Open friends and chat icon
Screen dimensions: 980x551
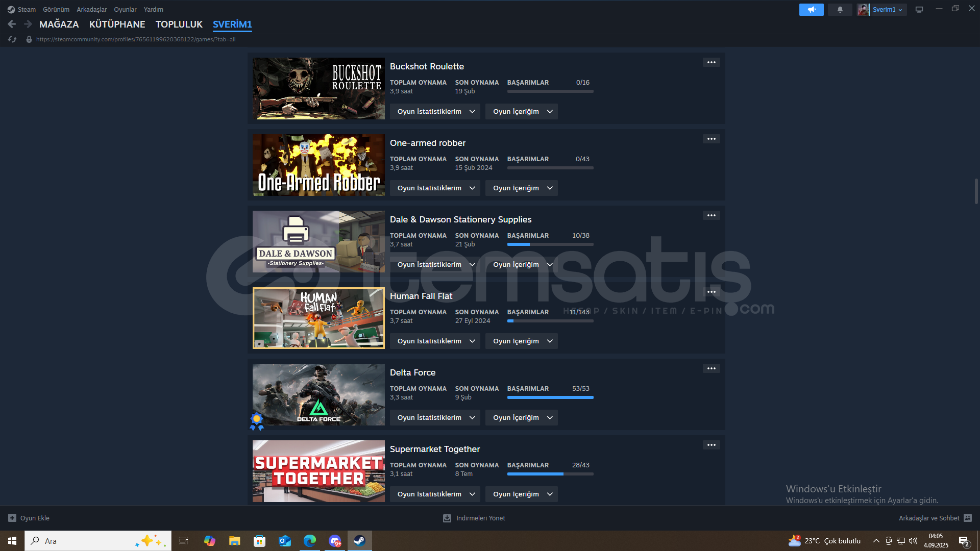coord(968,518)
